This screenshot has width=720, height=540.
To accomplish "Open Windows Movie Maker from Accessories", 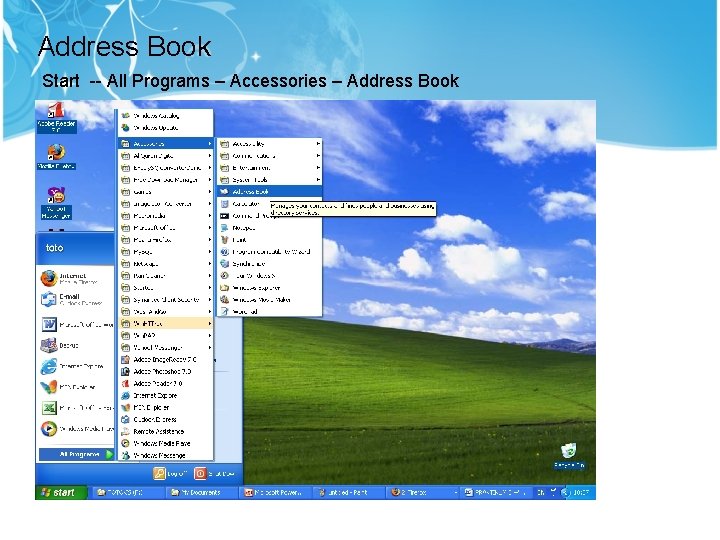I will (x=270, y=300).
